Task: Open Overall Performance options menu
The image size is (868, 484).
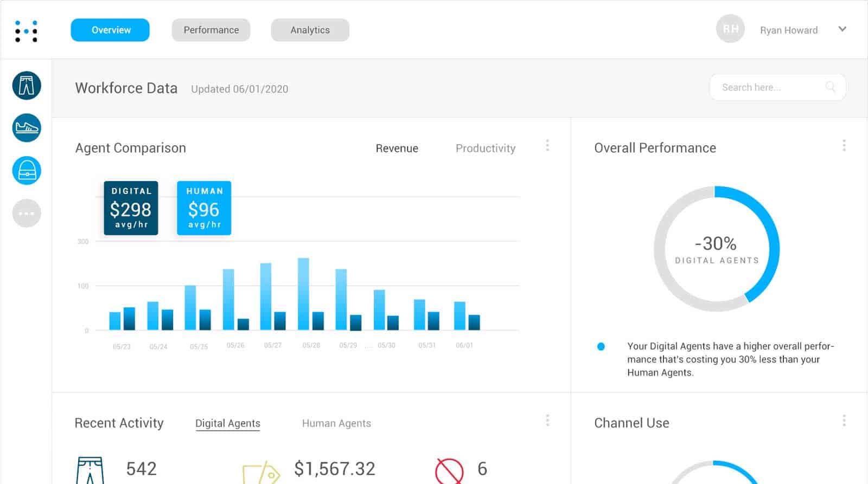Action: pyautogui.click(x=844, y=145)
